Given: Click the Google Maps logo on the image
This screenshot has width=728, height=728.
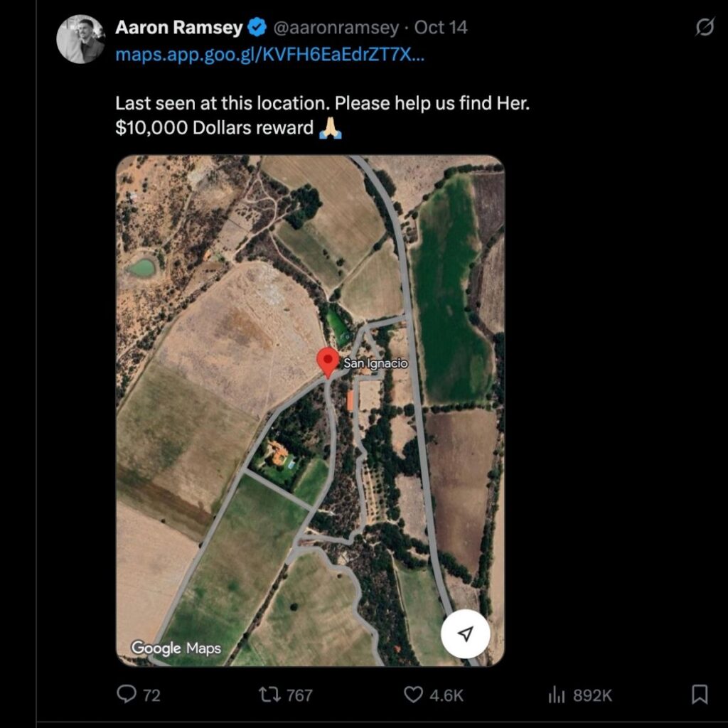Looking at the screenshot, I should pos(176,648).
